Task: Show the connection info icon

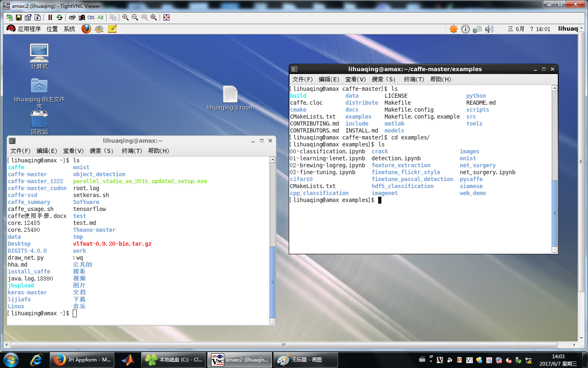Action: point(38,18)
